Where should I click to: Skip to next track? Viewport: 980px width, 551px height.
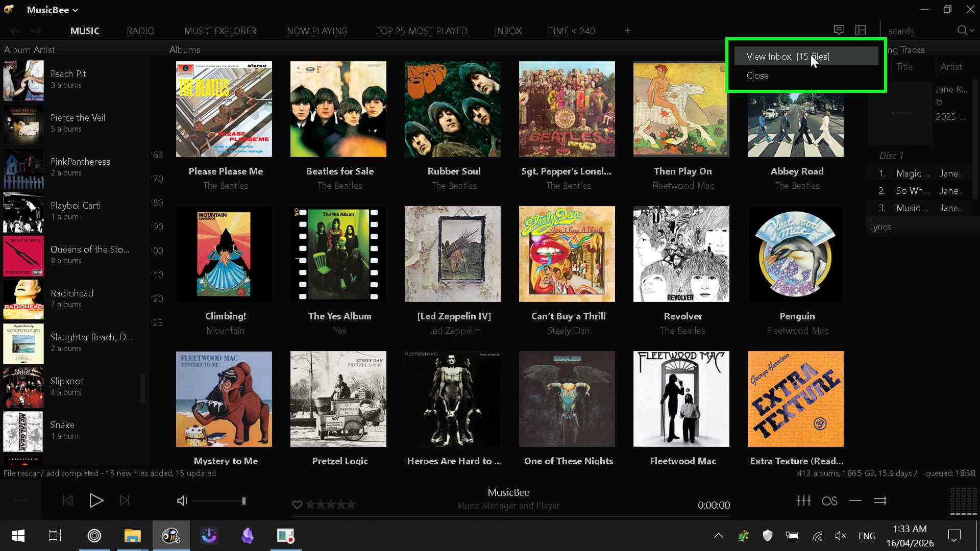point(125,500)
